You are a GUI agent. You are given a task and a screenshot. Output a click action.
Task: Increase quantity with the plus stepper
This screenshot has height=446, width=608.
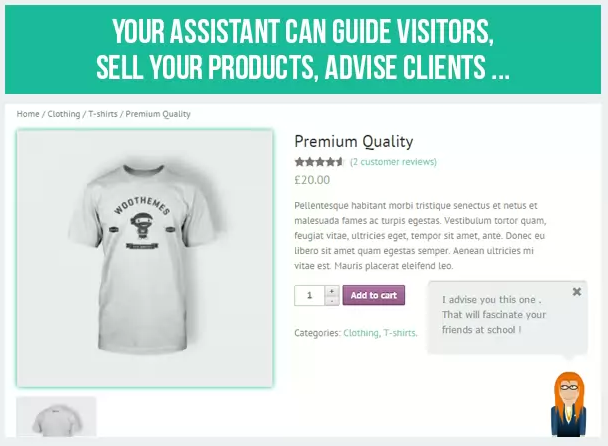click(x=332, y=291)
